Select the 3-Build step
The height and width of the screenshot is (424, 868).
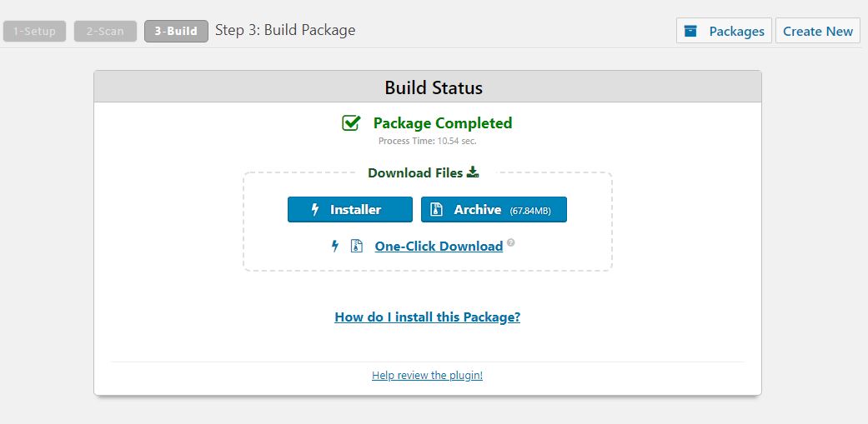(176, 32)
